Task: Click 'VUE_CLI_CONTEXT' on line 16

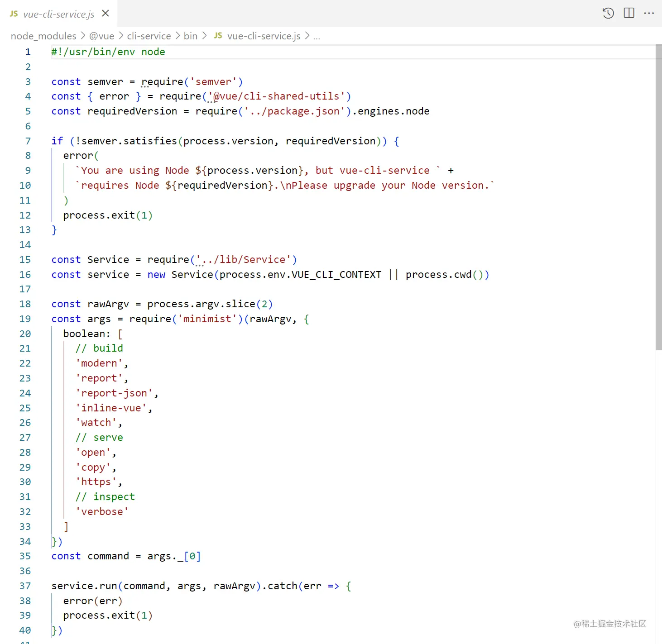Action: point(336,275)
